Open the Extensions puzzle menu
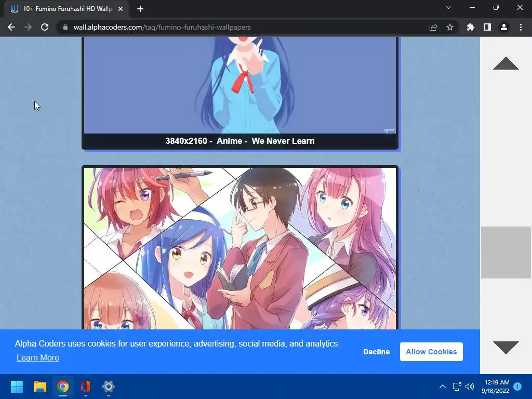The height and width of the screenshot is (399, 532). (x=471, y=27)
